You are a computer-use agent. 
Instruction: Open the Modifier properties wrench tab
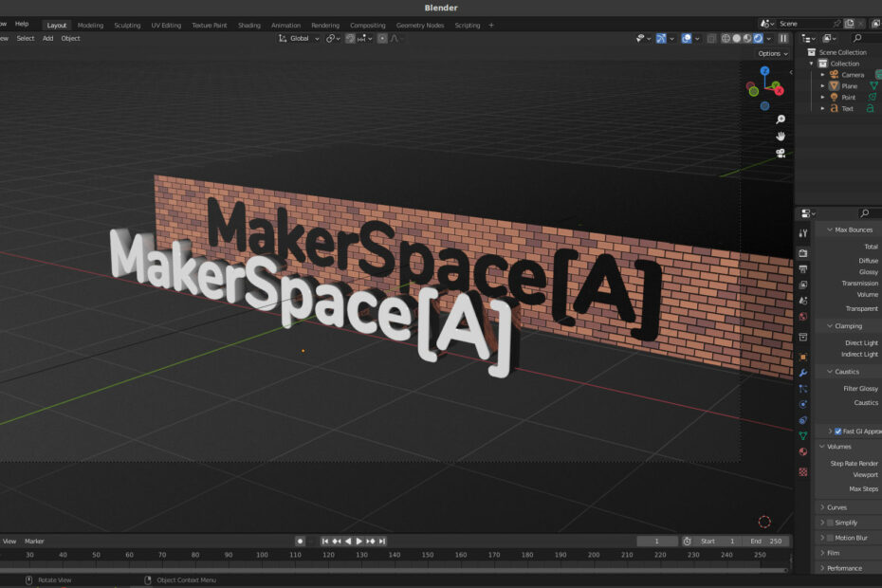pos(803,373)
